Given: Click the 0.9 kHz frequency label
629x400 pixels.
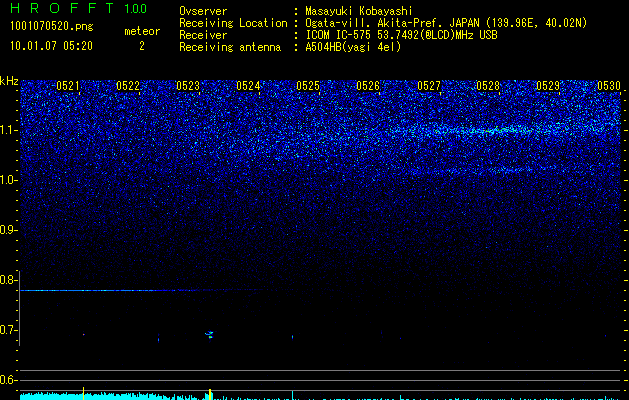Looking at the screenshot, I should tap(8, 230).
